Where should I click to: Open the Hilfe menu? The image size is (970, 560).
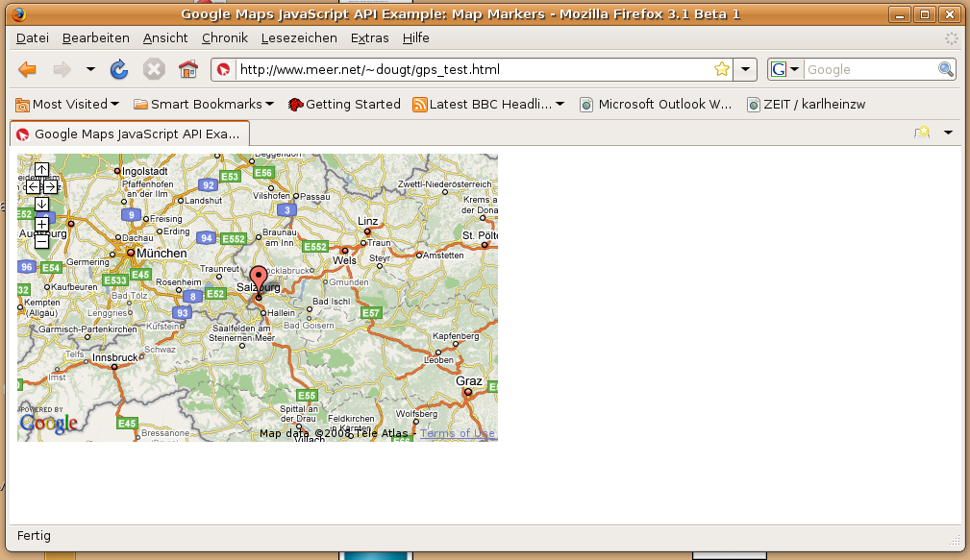pos(415,37)
